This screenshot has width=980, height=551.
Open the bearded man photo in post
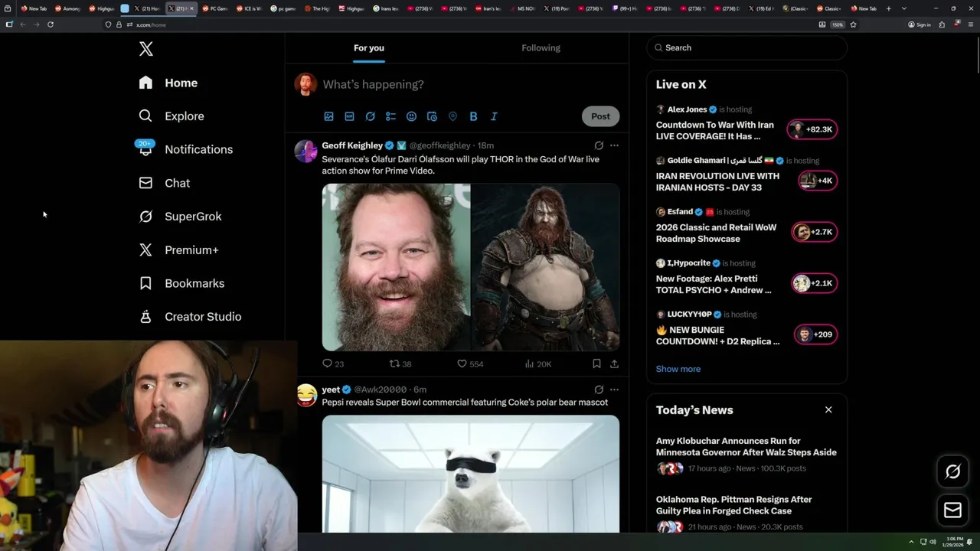tap(396, 267)
